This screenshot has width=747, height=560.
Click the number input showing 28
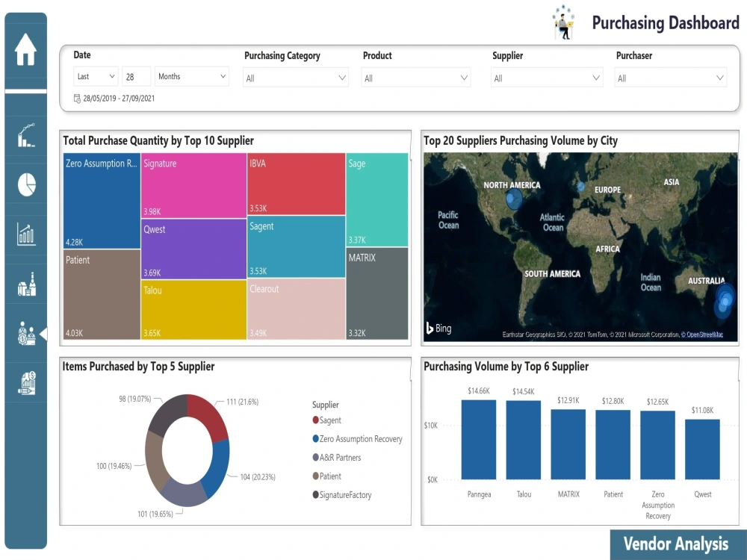point(135,76)
